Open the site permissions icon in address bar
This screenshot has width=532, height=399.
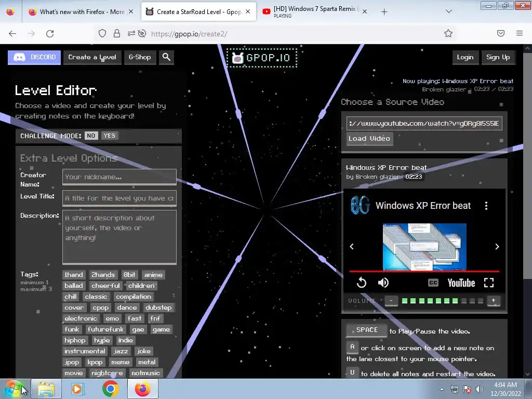coord(131,33)
